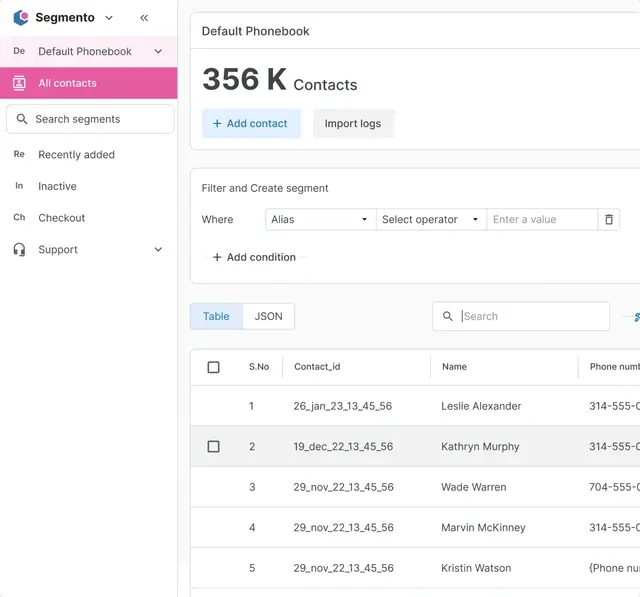The width and height of the screenshot is (640, 597).
Task: Toggle select-all checkbox in table header
Action: coord(213,367)
